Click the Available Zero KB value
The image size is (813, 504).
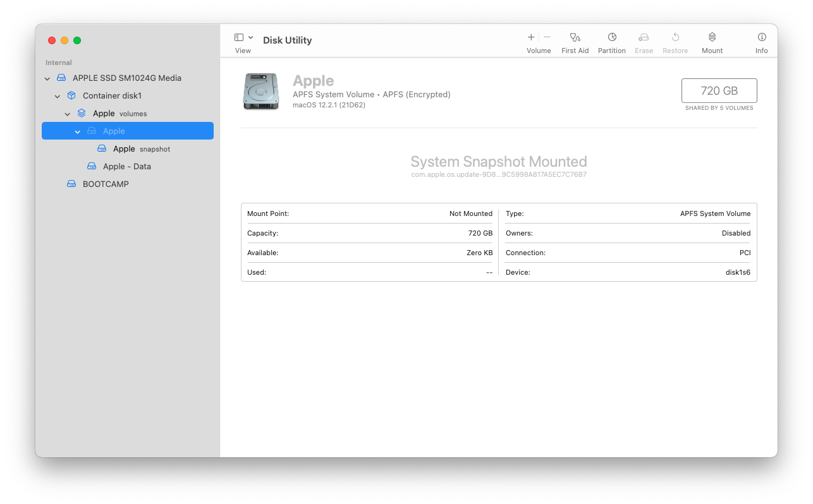[479, 253]
